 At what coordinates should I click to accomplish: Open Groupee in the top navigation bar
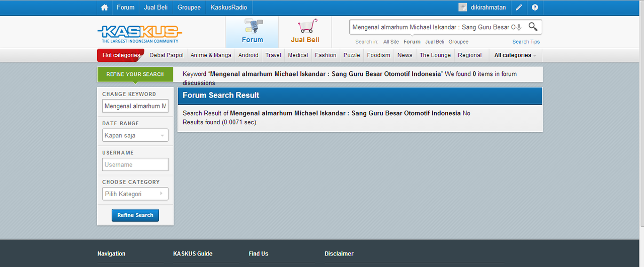189,8
